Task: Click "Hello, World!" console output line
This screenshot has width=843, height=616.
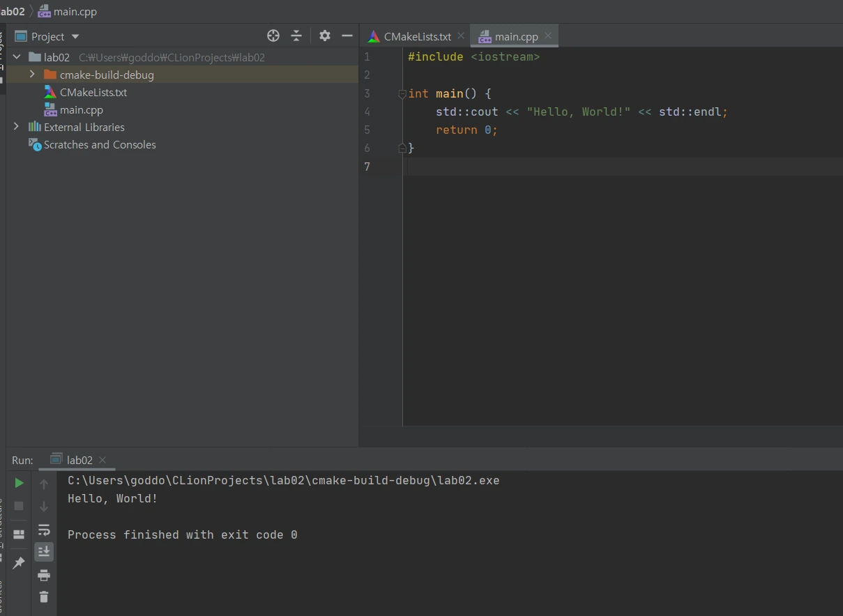Action: pos(113,498)
